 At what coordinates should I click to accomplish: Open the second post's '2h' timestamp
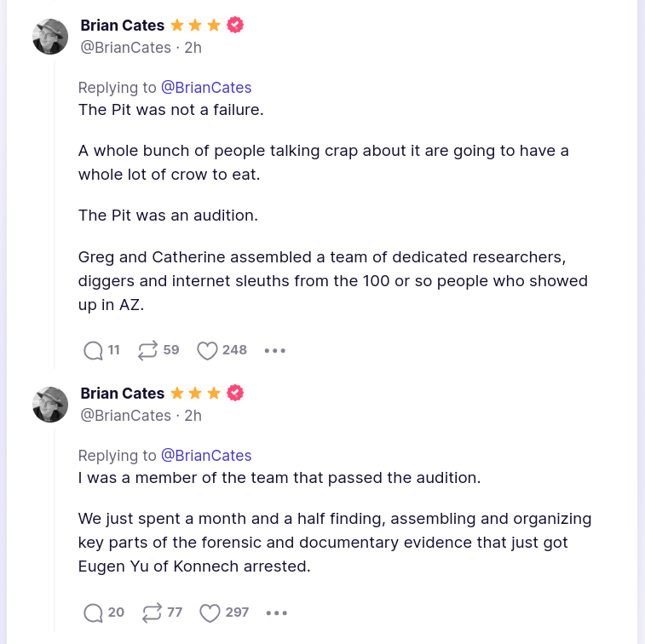click(193, 416)
